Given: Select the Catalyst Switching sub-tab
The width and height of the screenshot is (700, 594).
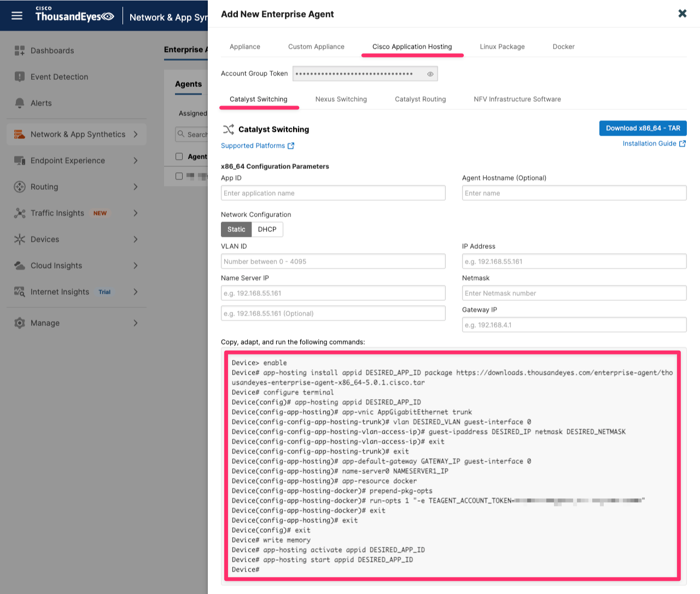Looking at the screenshot, I should point(259,99).
